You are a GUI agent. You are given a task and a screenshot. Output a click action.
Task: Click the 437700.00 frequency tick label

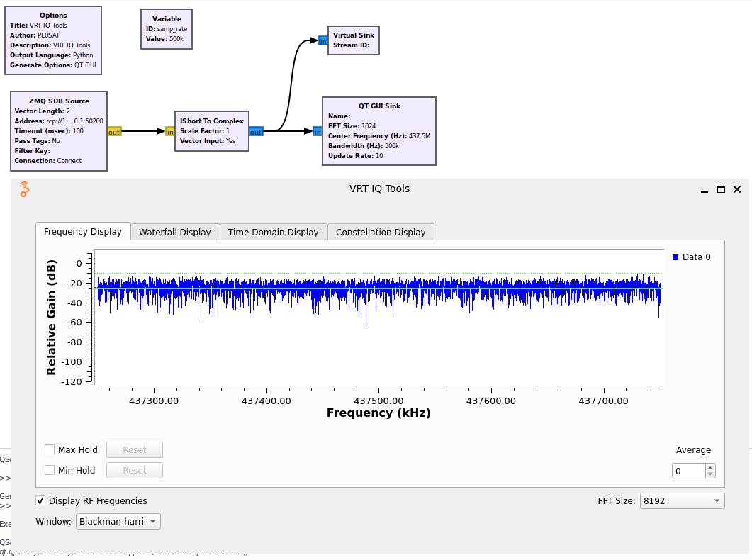point(604,401)
